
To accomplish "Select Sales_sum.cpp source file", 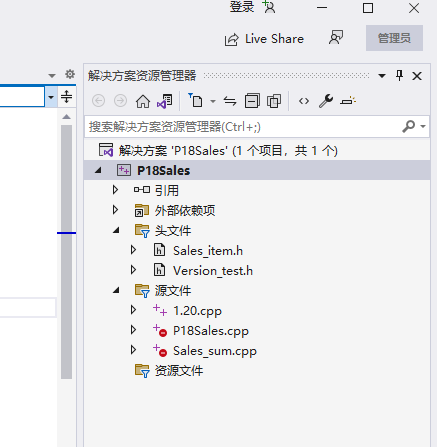I will pos(215,351).
